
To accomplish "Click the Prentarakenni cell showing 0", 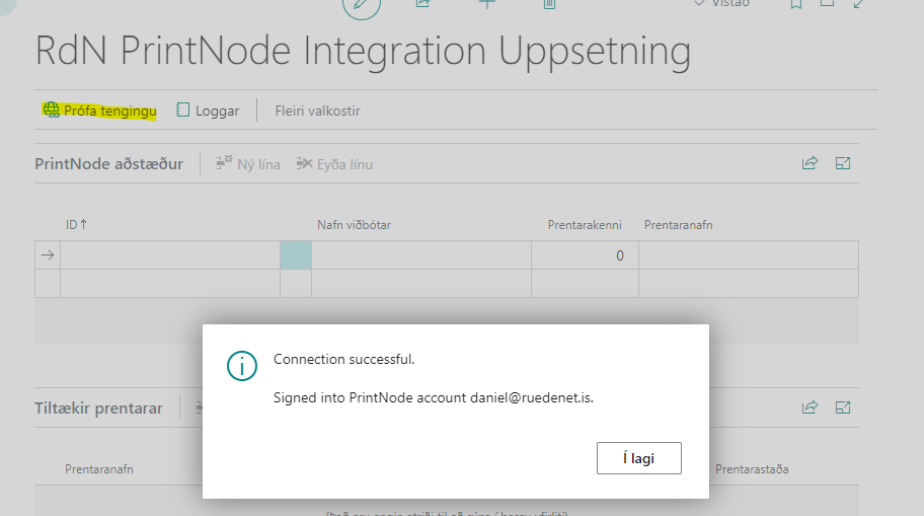I will (x=584, y=255).
